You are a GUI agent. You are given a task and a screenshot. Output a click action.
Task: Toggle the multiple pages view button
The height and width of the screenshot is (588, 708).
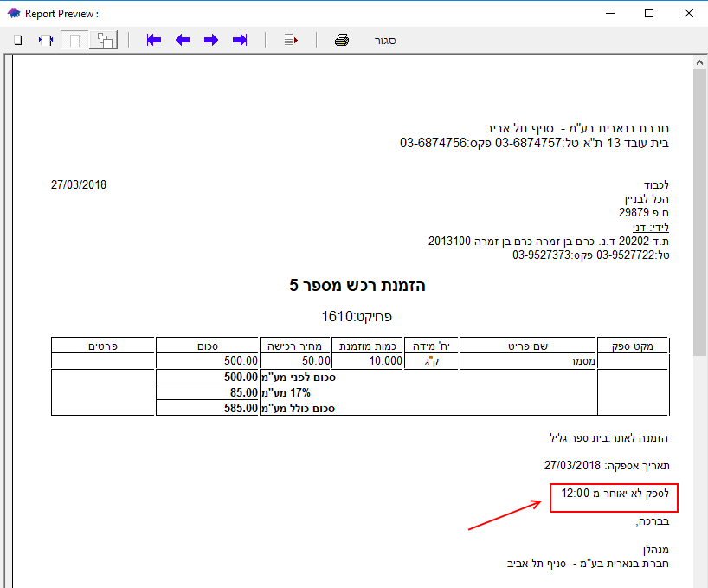click(104, 40)
